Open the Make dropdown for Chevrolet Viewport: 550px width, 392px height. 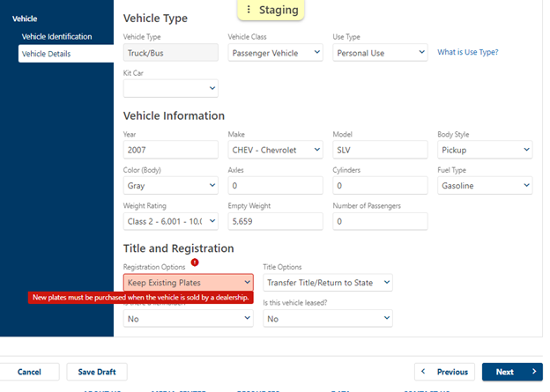pyautogui.click(x=275, y=150)
